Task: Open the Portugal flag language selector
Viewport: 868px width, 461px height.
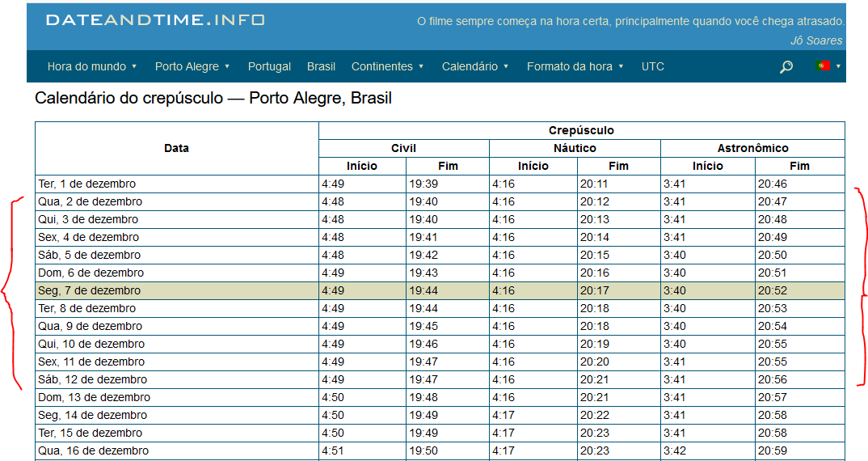Action: [x=822, y=66]
